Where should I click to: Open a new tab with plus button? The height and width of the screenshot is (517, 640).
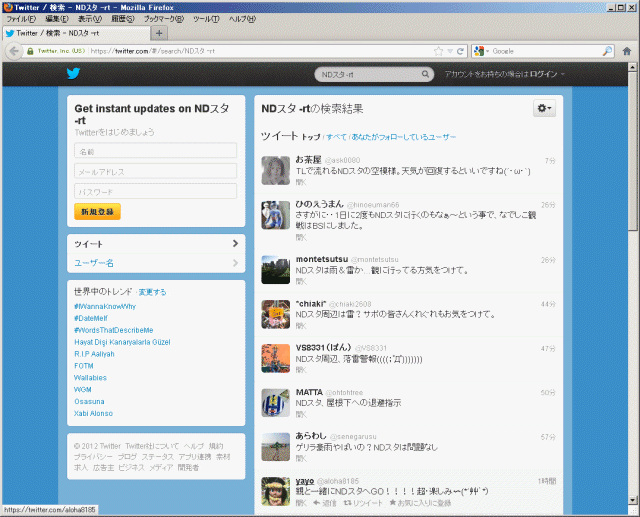[x=159, y=33]
